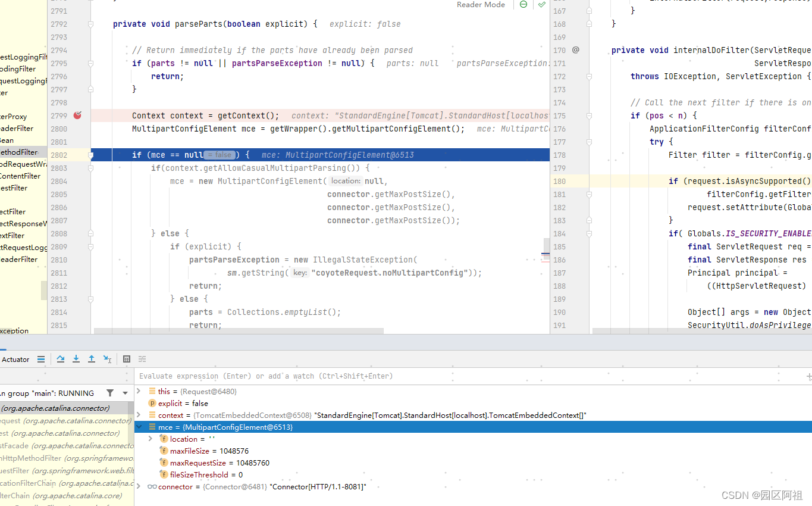
Task: Select the connector Connector[HTTP/1.1-8081] row
Action: click(473, 486)
